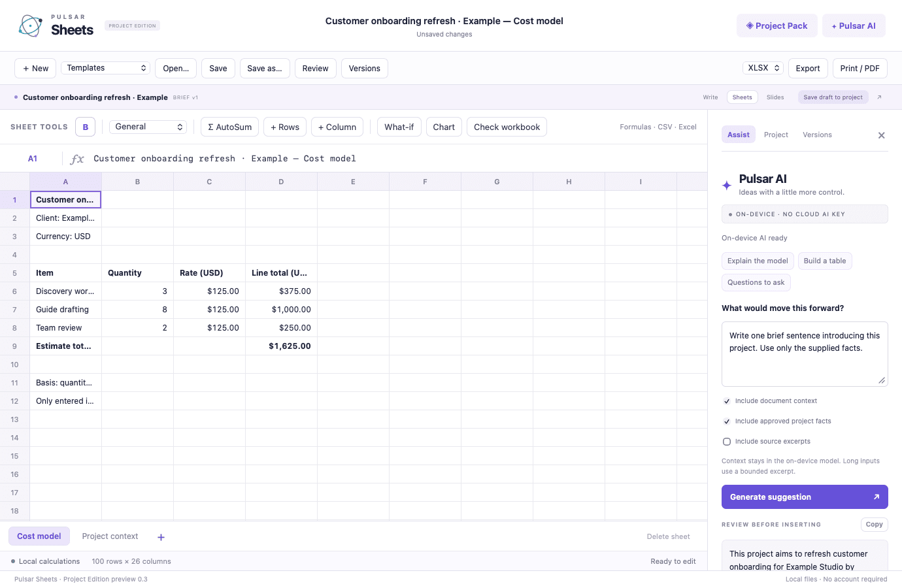Click the Questions to ask chip
Screen dimensions: 902x588
tap(756, 282)
